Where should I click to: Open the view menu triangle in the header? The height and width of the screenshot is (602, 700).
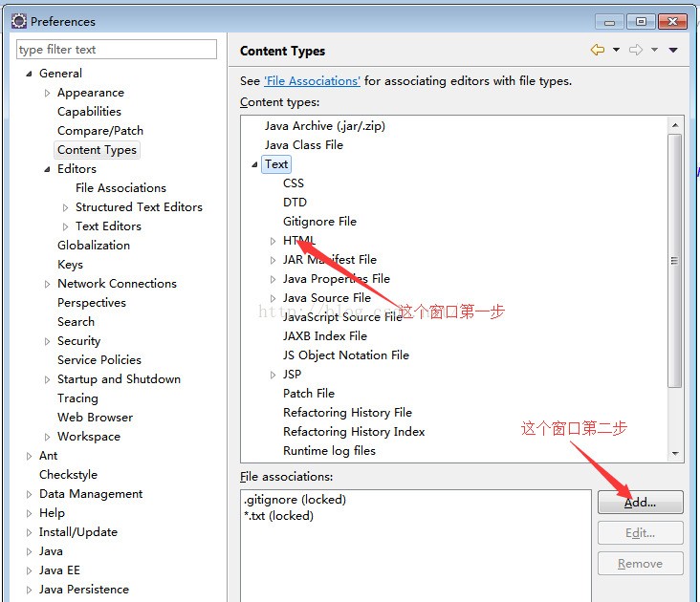673,51
